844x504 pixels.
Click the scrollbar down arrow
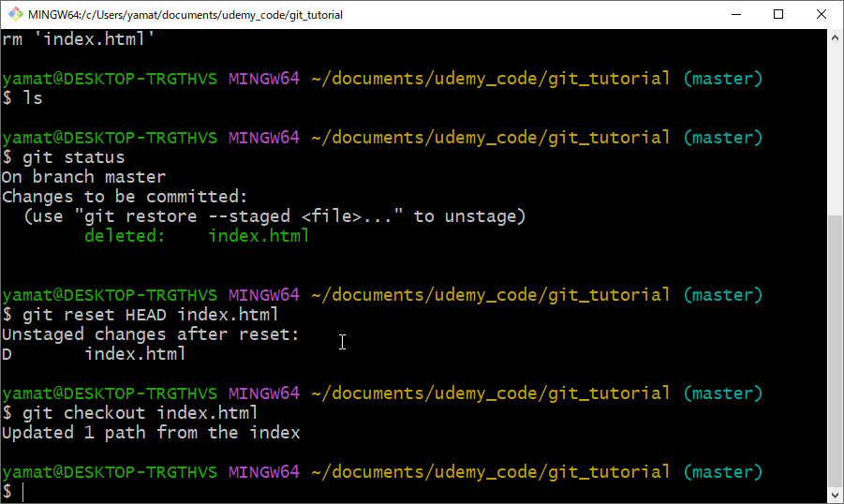pos(835,495)
